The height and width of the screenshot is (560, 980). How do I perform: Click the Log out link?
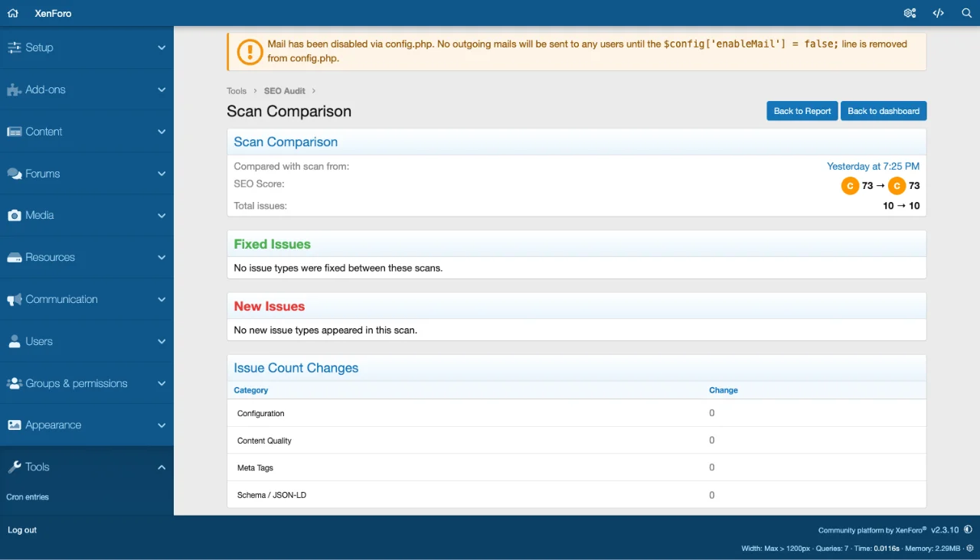[22, 530]
